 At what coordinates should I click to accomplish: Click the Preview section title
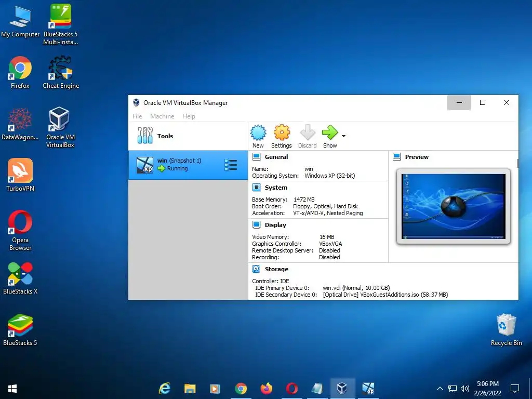point(417,157)
